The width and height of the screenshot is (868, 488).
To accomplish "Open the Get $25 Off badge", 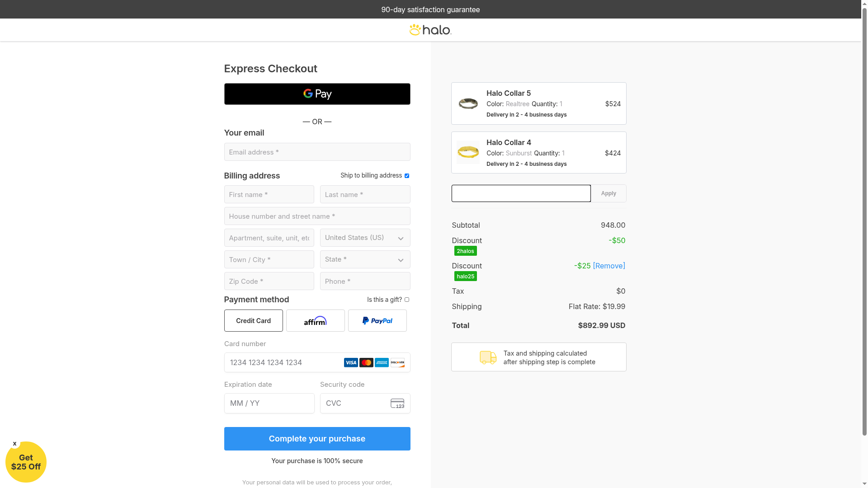I will [26, 463].
